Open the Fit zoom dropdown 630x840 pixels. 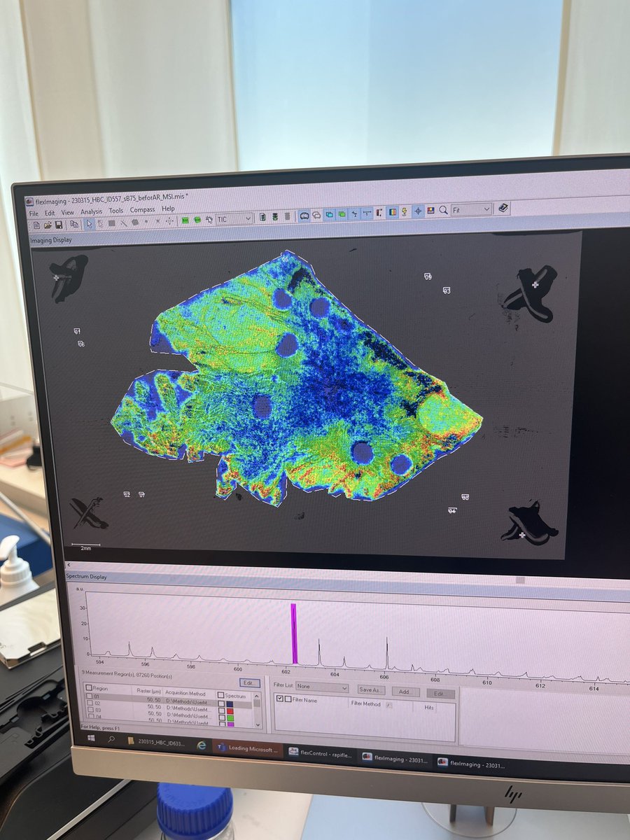pyautogui.click(x=471, y=209)
